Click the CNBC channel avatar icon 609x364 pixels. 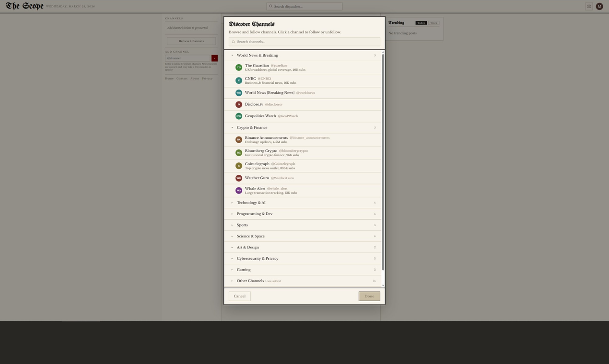pos(239,80)
